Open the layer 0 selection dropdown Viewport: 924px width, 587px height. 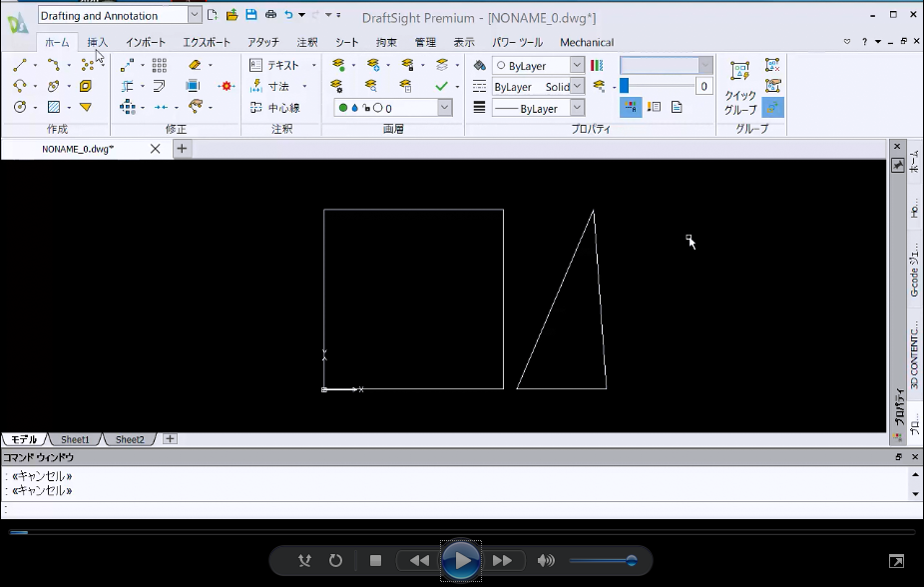tap(445, 107)
